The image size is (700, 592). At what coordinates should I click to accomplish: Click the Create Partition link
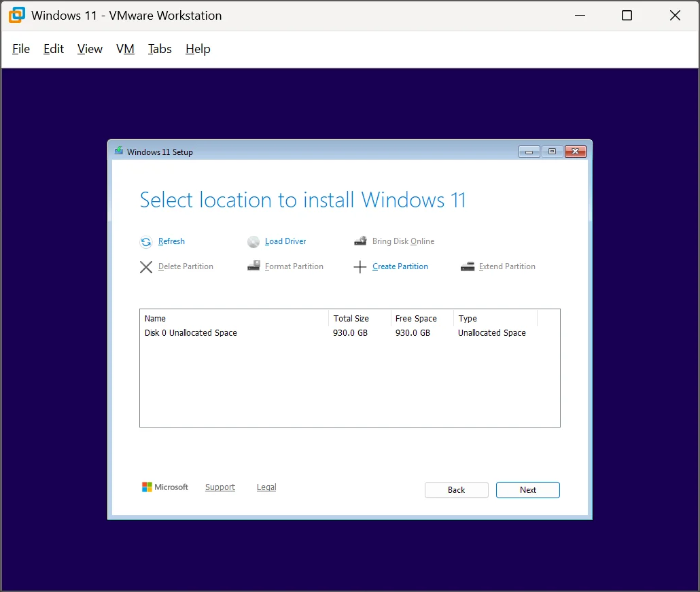(x=400, y=266)
